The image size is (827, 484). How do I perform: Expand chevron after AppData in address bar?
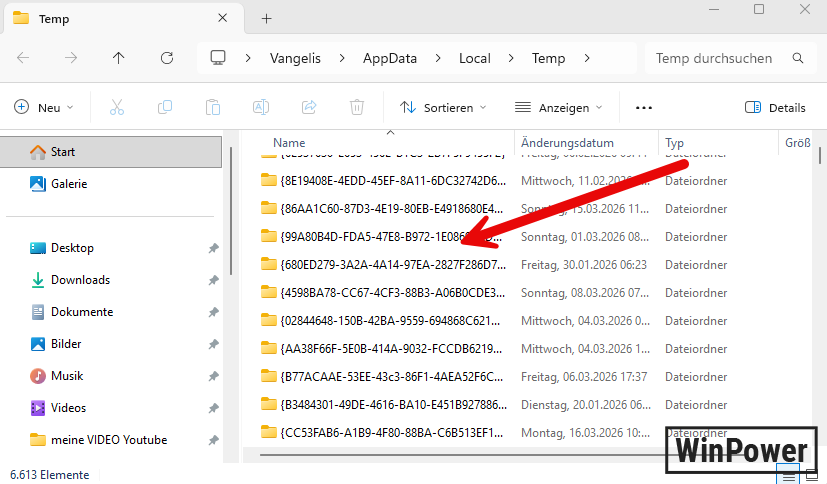click(438, 58)
